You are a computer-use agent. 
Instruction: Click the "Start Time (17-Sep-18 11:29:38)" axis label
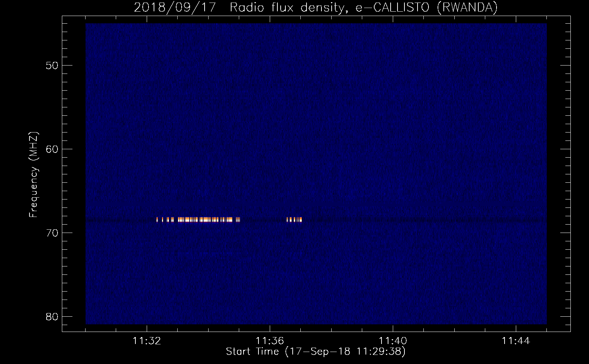[316, 352]
